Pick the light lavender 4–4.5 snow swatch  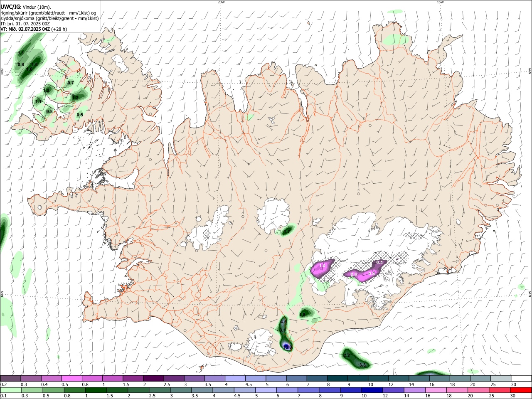pyautogui.click(x=235, y=378)
